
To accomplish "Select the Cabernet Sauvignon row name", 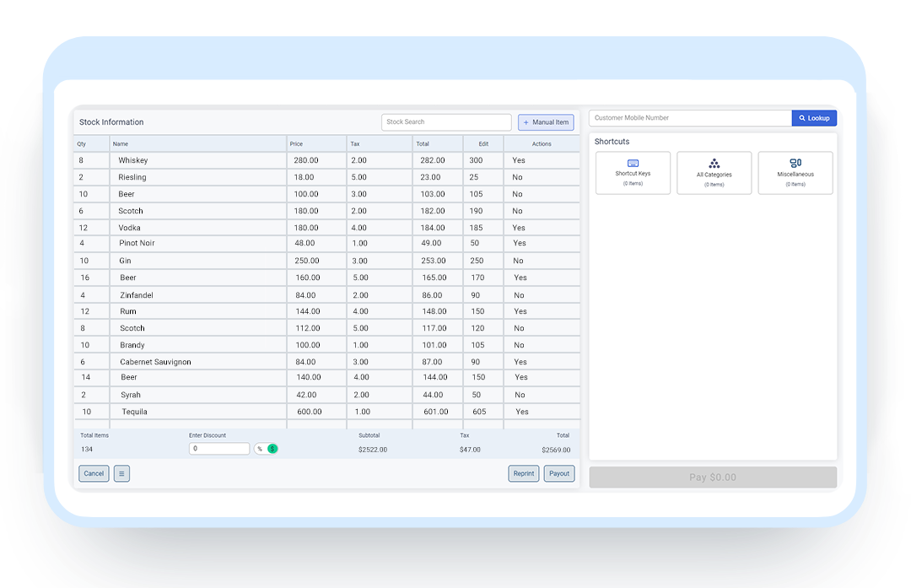I will (x=156, y=362).
